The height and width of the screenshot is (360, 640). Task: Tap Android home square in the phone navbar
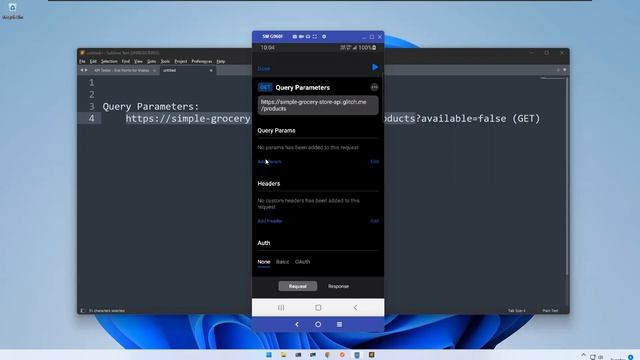[x=318, y=308]
